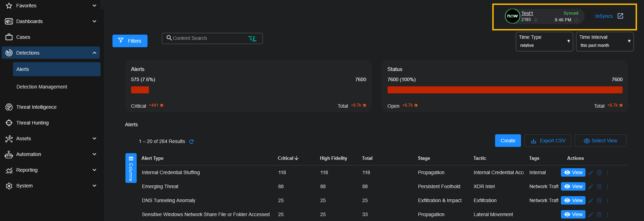Click the Create button

[x=508, y=141]
